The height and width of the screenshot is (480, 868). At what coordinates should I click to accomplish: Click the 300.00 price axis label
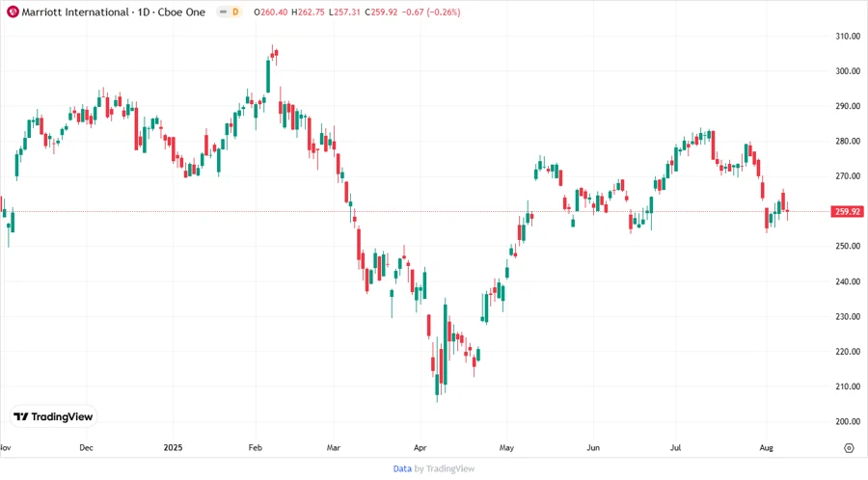[848, 70]
